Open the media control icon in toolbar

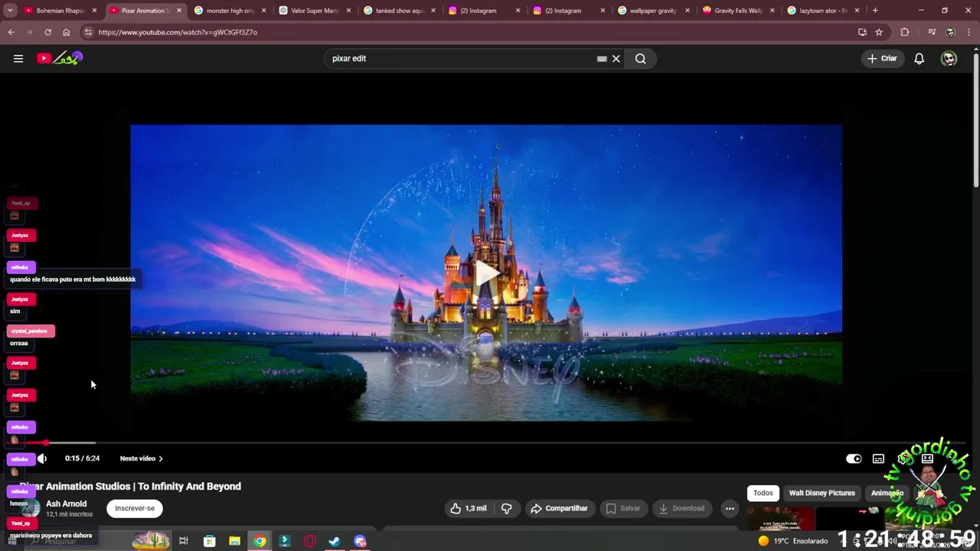point(932,32)
